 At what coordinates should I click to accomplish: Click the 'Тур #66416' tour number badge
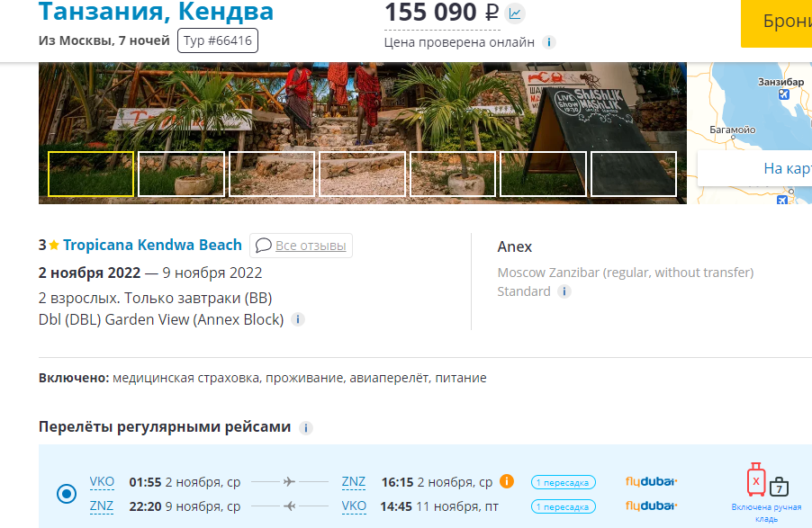click(218, 40)
